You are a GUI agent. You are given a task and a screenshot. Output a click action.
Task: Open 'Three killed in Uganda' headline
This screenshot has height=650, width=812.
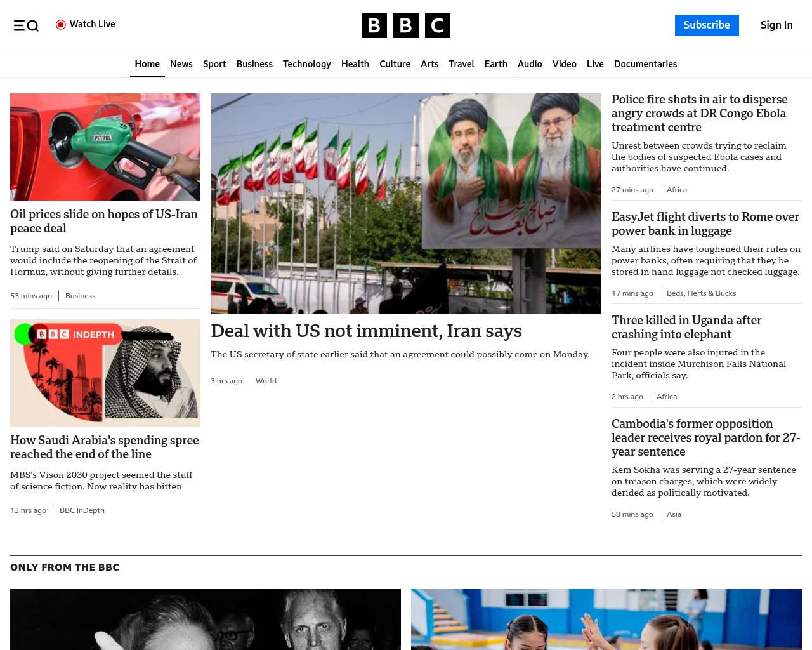point(686,328)
